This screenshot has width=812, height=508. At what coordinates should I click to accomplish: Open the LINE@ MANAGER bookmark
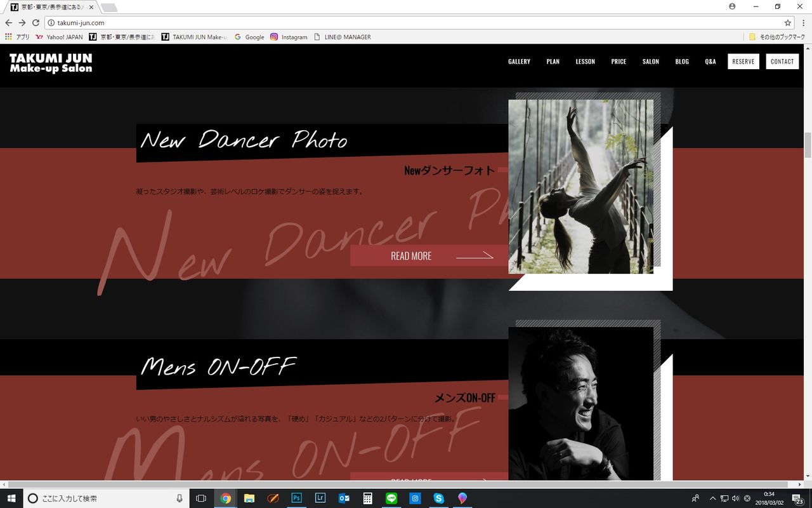(x=343, y=37)
